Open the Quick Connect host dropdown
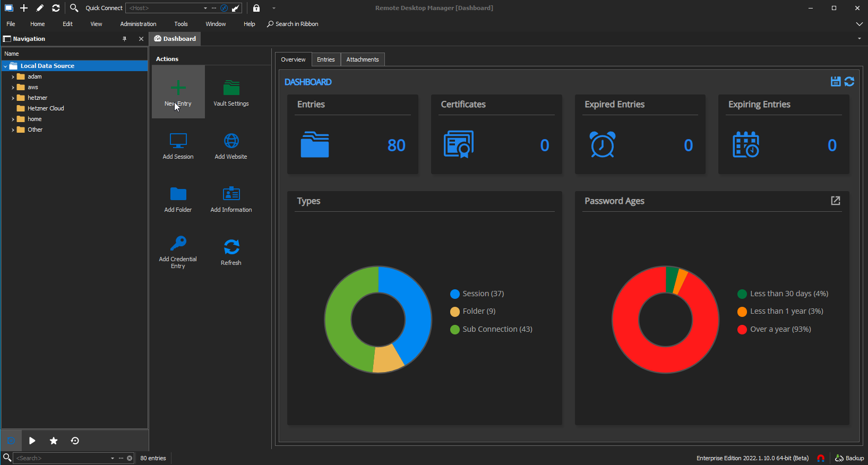Viewport: 868px width, 465px height. pos(205,8)
